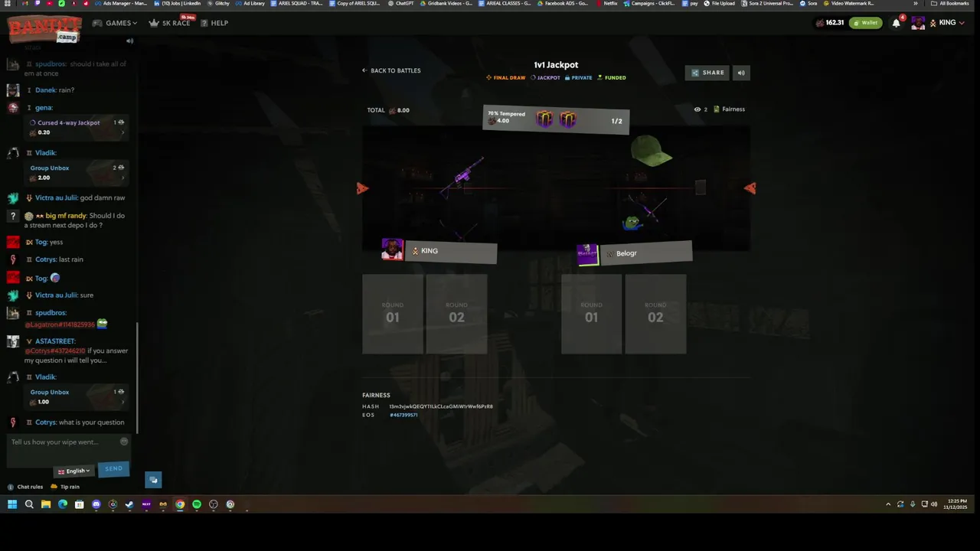Select Belogr's Round 02 slot
This screenshot has width=980, height=551.
[655, 314]
